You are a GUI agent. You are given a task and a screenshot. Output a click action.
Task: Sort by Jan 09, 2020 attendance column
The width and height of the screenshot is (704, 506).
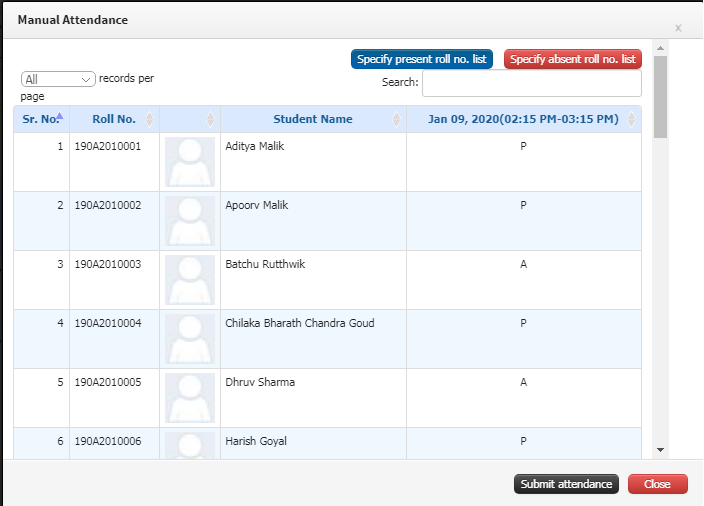(524, 119)
